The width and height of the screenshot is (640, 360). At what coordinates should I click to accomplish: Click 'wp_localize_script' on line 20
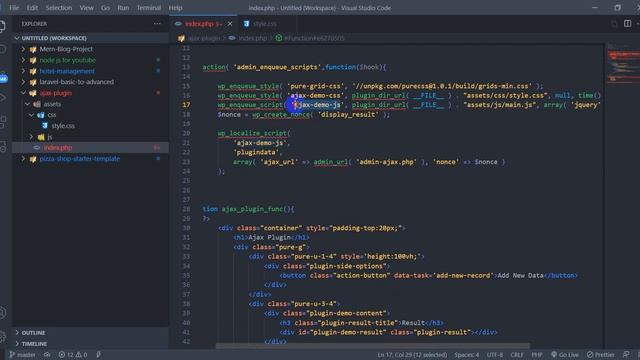(x=254, y=133)
